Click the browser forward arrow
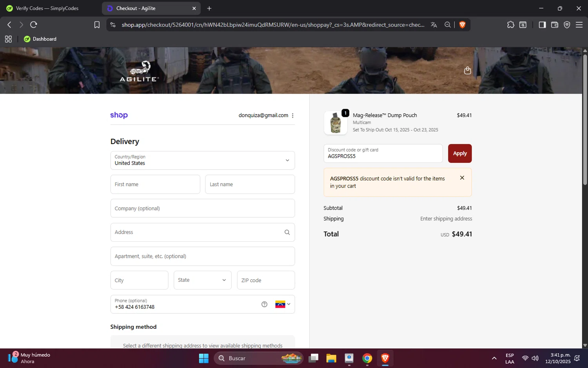Screen dimensions: 588x368 [21, 25]
